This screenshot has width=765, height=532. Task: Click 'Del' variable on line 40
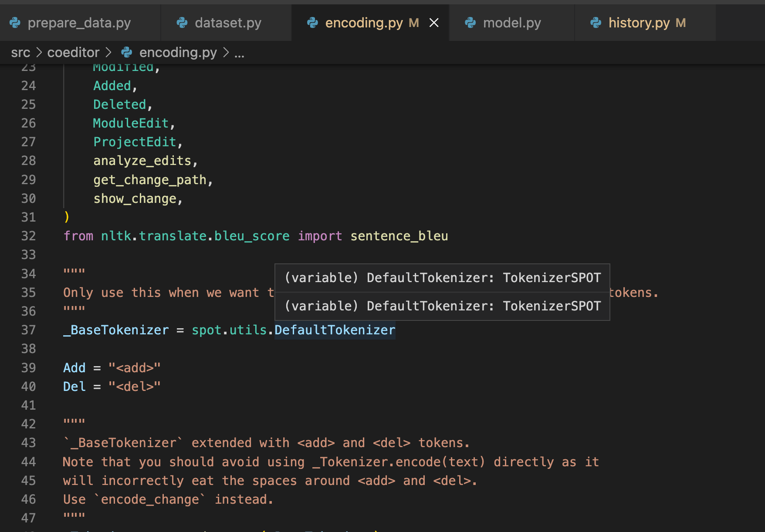(74, 387)
